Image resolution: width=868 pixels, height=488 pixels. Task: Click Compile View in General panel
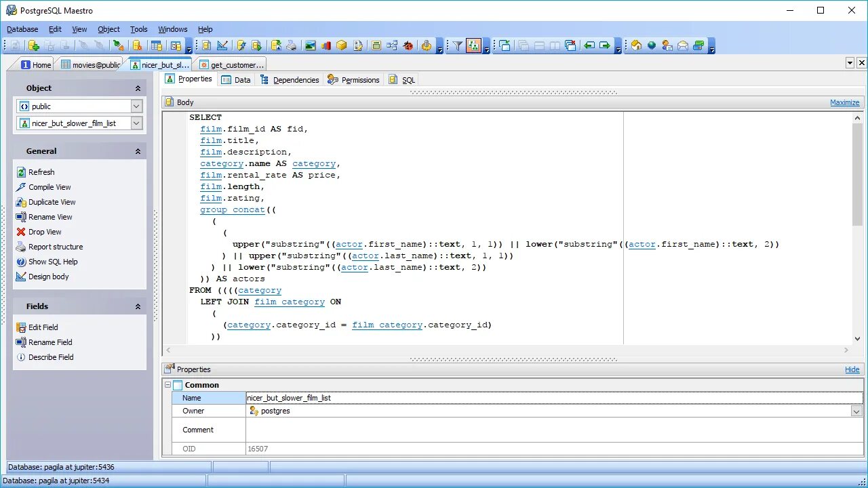[x=50, y=187]
